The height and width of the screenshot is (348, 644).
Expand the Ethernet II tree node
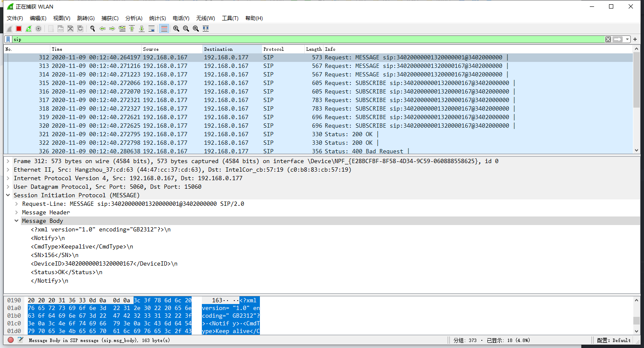[8, 170]
